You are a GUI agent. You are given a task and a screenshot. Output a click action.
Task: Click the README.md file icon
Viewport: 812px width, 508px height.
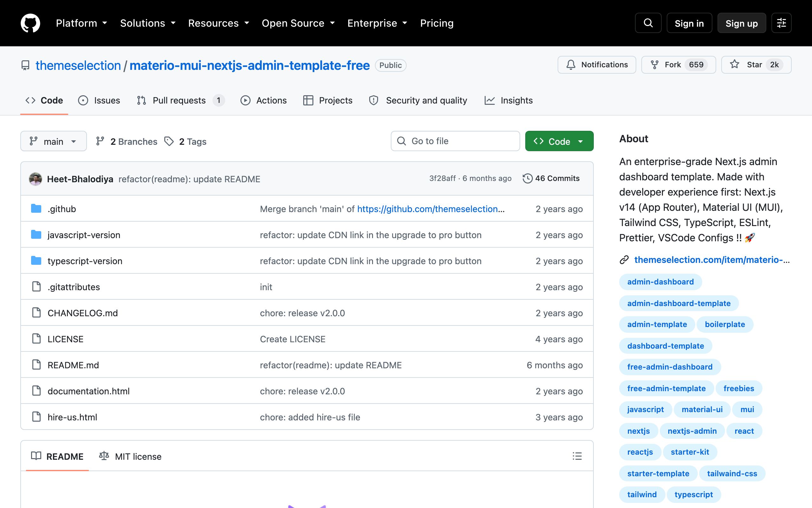36,365
